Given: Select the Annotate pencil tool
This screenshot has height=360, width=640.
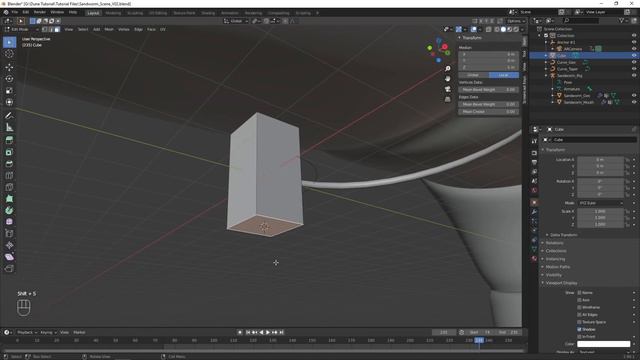Looking at the screenshot, I should [9, 116].
